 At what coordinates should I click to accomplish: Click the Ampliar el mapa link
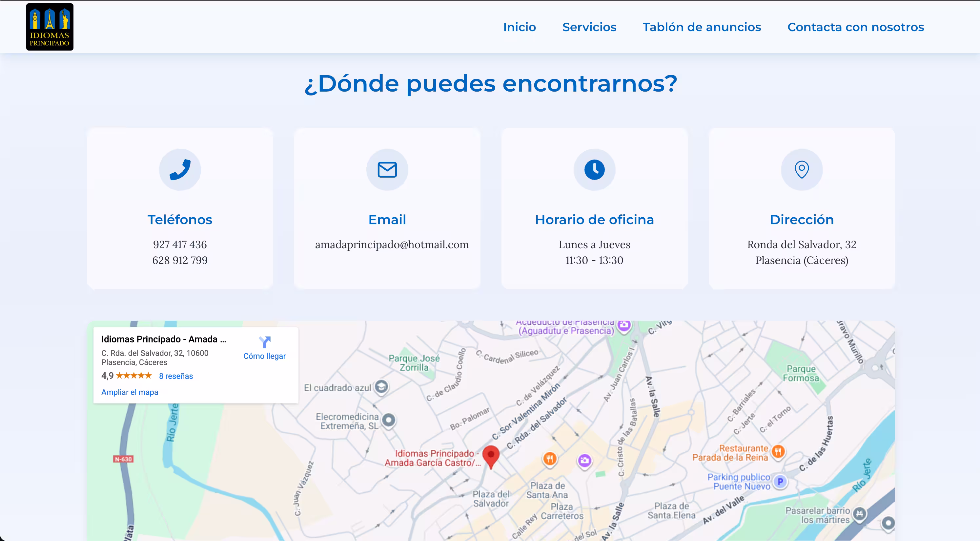129,392
